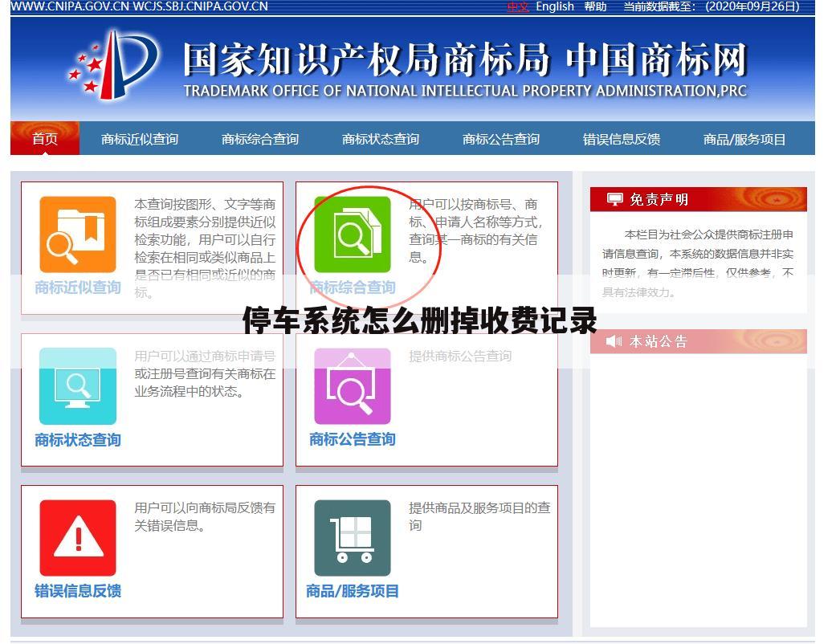This screenshot has height=644, width=840.
Task: Select 商标近似查询 in the navigation bar
Action: click(140, 139)
